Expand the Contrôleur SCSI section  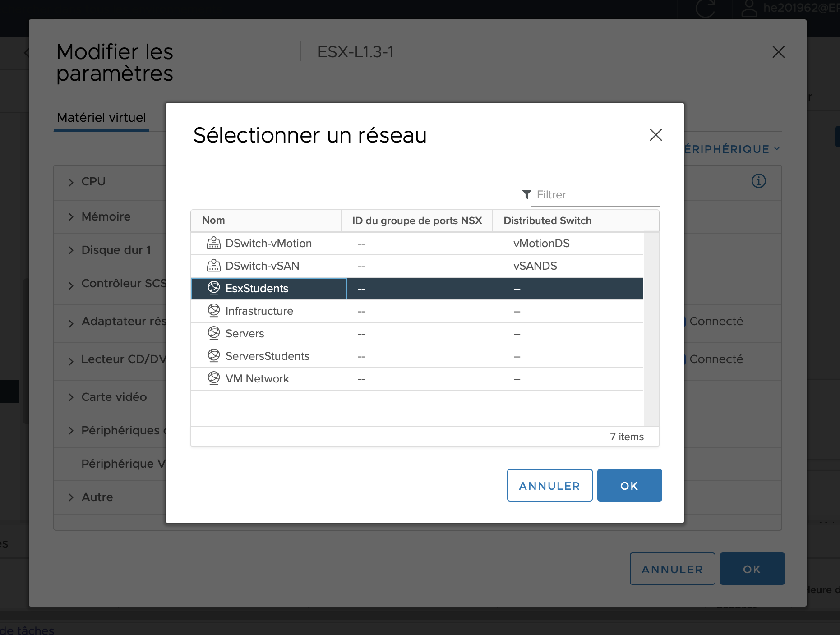coord(71,285)
